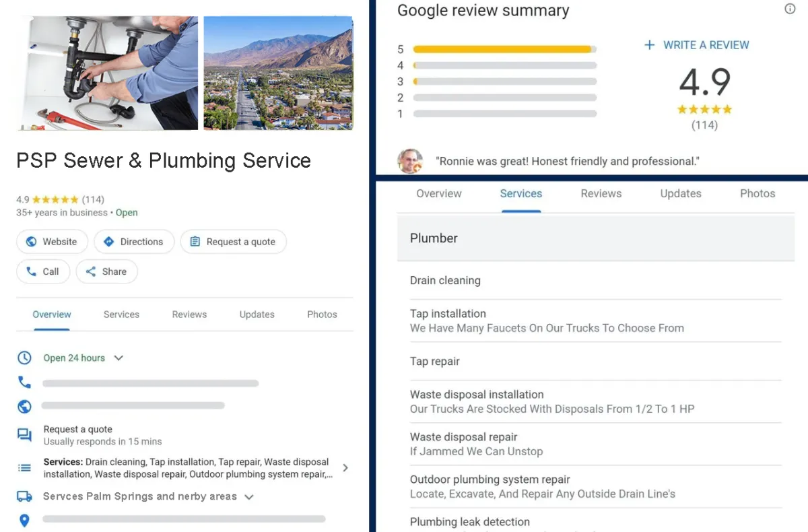The height and width of the screenshot is (532, 808).
Task: Select the Services tab in left panel
Action: [x=121, y=314]
